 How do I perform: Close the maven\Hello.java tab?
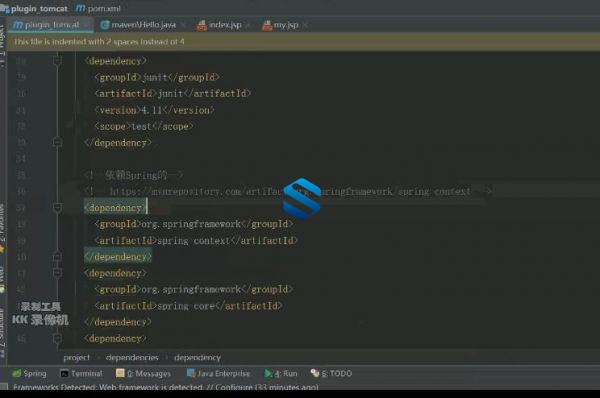[183, 25]
